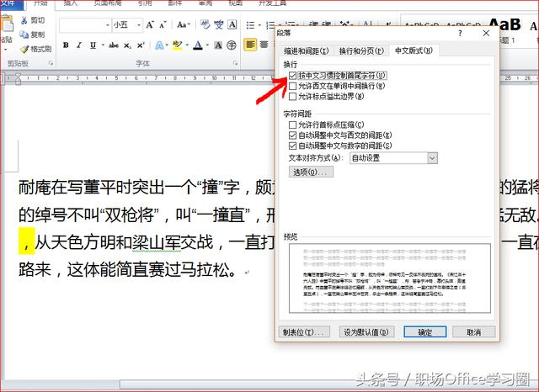
Task: Switch to 换行和分页 tab
Action: [x=361, y=51]
